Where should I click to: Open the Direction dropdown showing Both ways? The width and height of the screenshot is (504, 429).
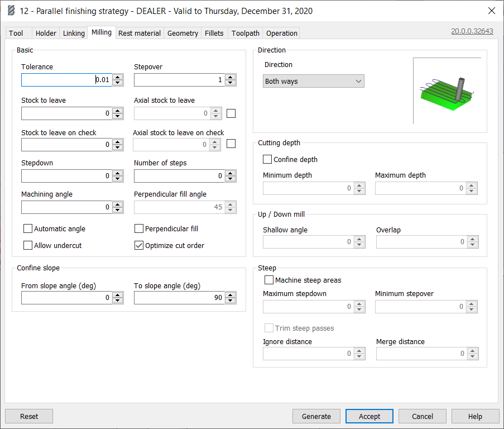(313, 82)
